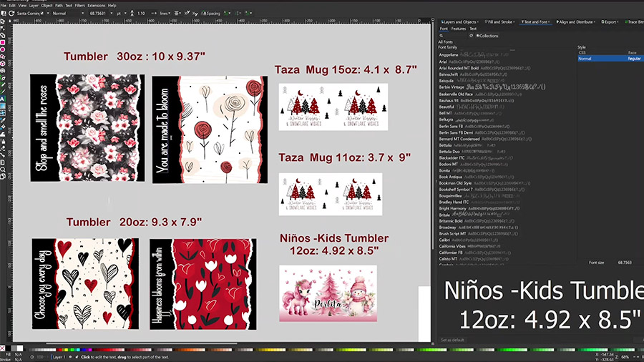Open the Extensions menu

click(97, 6)
